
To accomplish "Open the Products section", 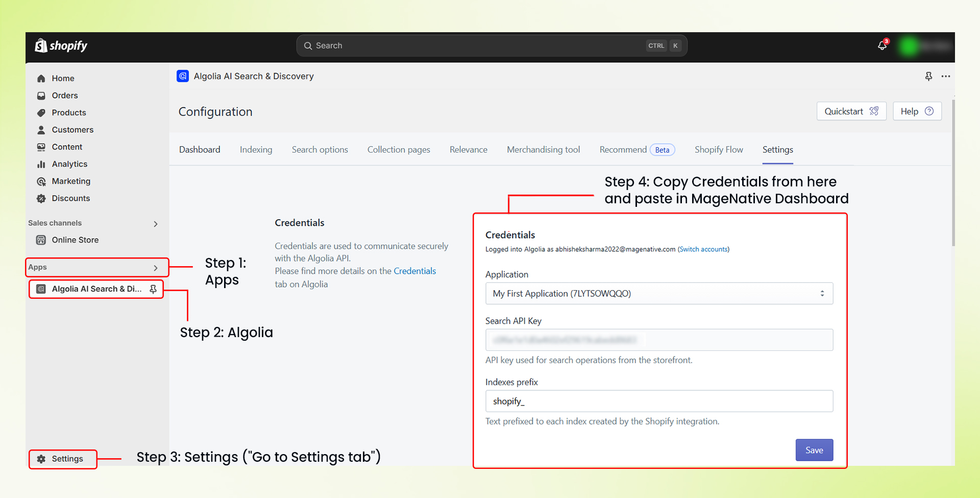I will coord(69,112).
